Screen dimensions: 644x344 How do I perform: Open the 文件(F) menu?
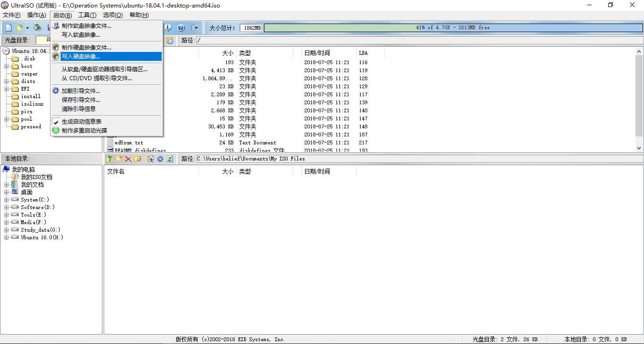coord(12,15)
